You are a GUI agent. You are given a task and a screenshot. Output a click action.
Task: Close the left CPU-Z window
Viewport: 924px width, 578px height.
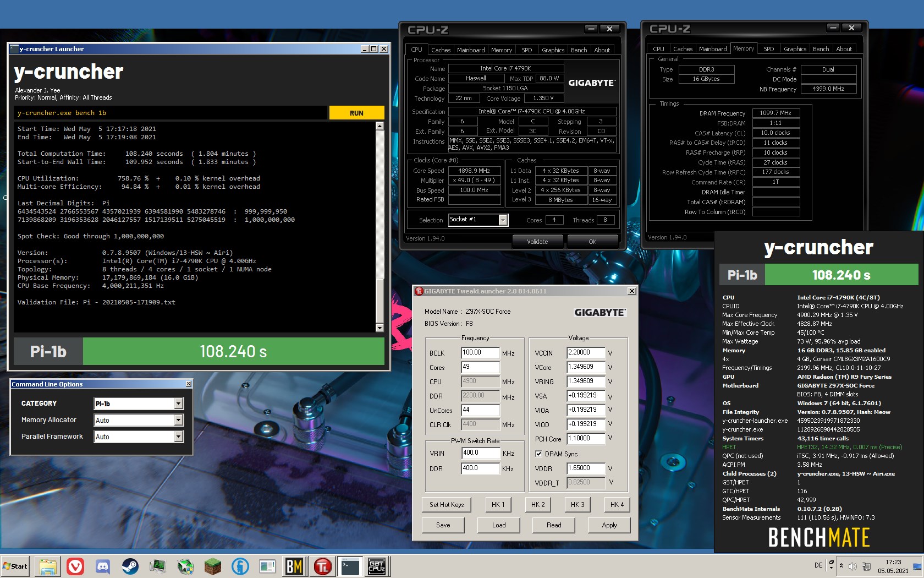(609, 29)
